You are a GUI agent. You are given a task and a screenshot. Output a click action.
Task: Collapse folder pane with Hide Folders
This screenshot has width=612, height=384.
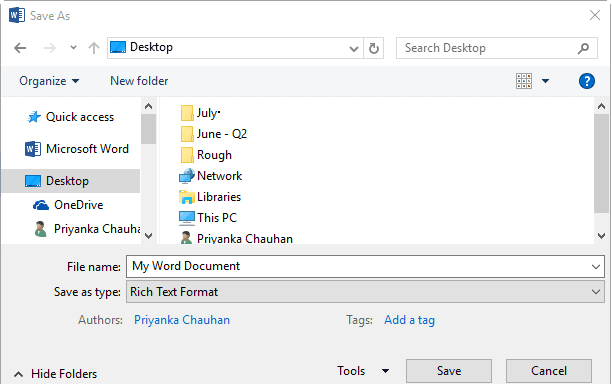[x=55, y=374]
